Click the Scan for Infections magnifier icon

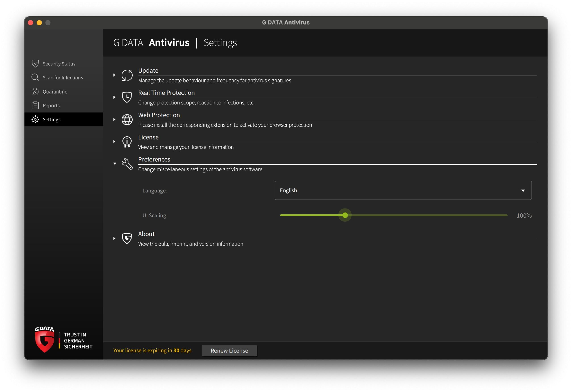[35, 77]
